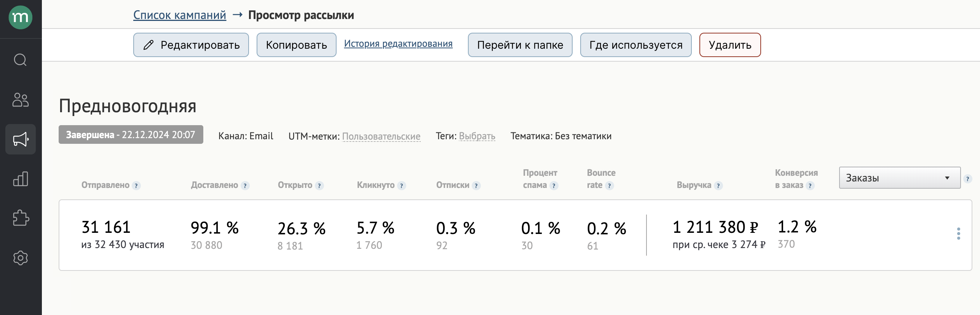Click the question icon beside Заказы dropdown
The height and width of the screenshot is (315, 980).
pyautogui.click(x=967, y=179)
